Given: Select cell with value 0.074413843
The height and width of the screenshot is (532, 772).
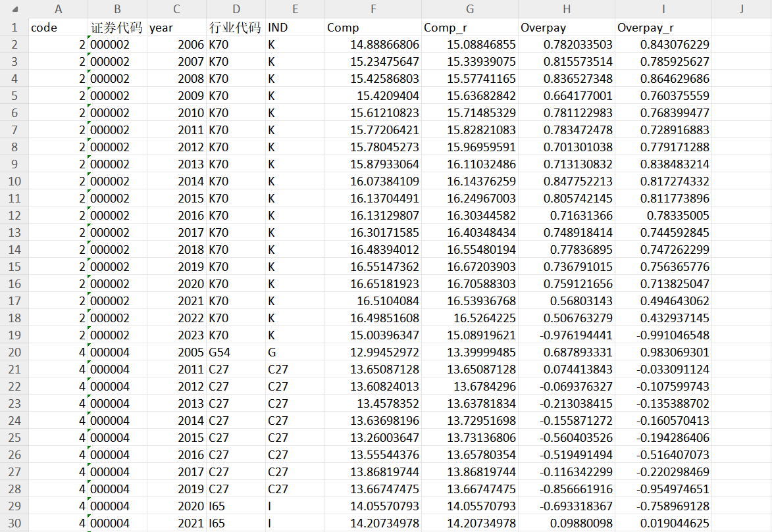Looking at the screenshot, I should click(567, 370).
